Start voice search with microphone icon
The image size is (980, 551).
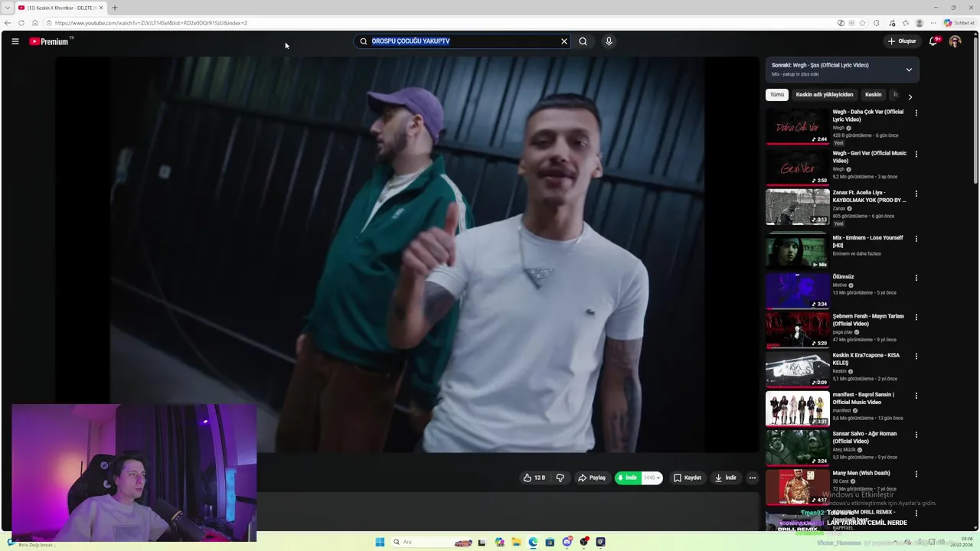(x=609, y=41)
